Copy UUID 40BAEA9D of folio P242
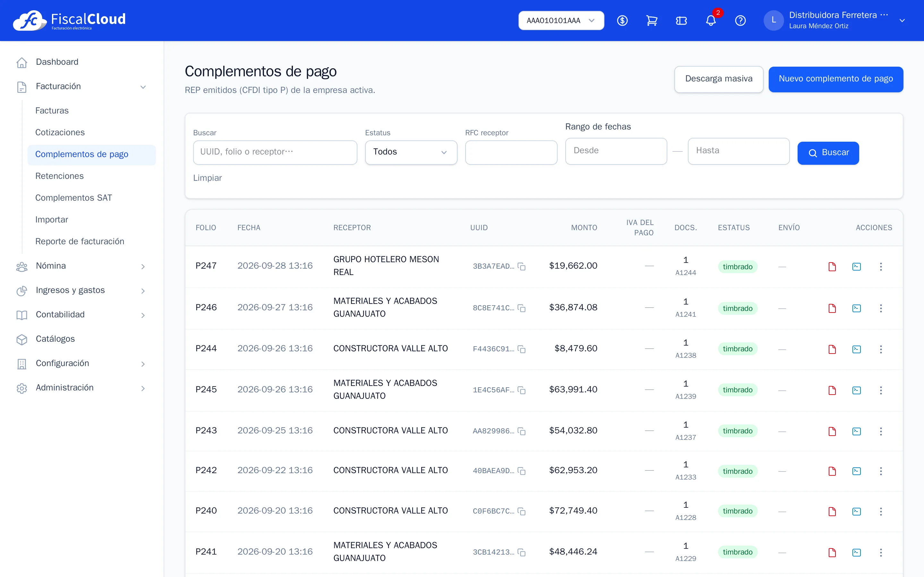The width and height of the screenshot is (924, 577). tap(522, 471)
